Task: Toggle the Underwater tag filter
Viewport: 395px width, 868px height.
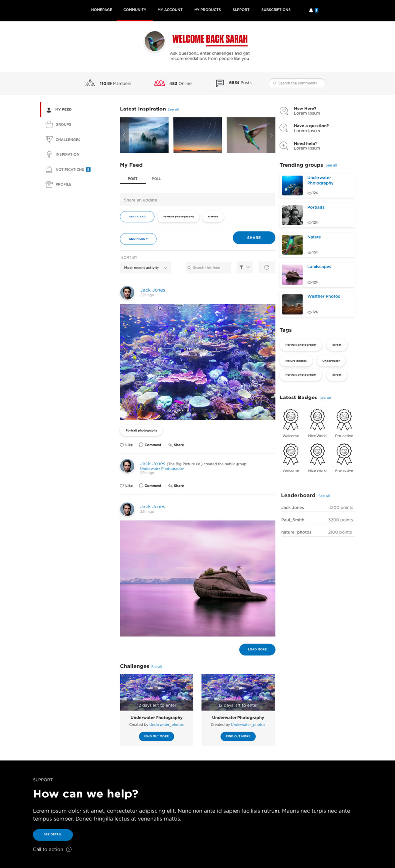Action: tap(331, 361)
